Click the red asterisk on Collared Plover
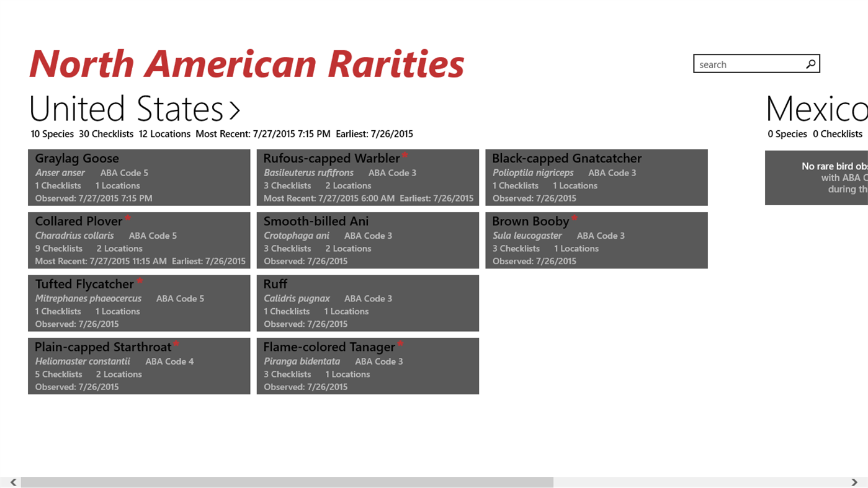This screenshot has height=488, width=868. click(x=128, y=217)
